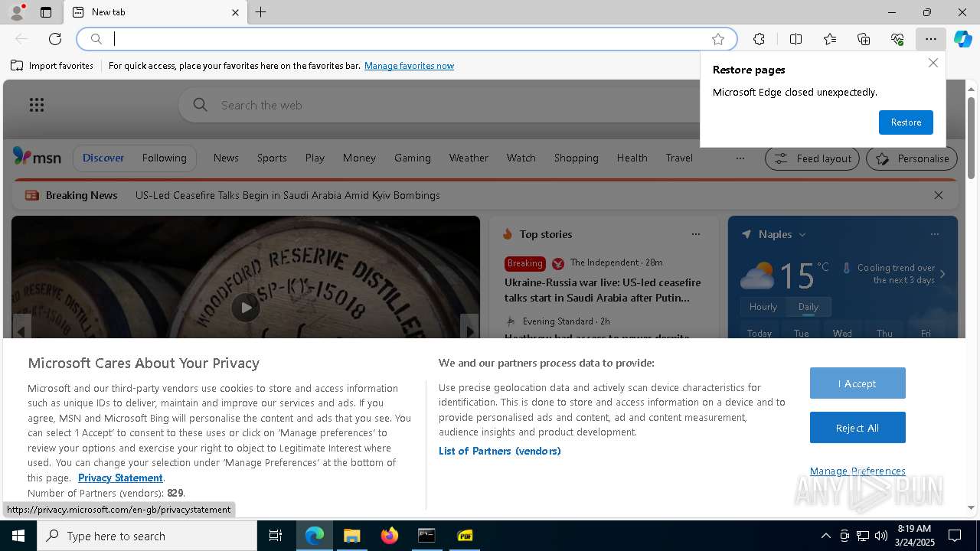Toggle Split screen icon
The image size is (980, 551).
[x=795, y=39]
